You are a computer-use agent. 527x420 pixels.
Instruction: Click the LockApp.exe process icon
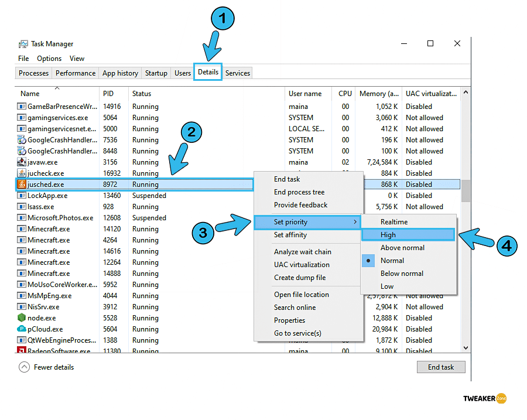click(x=22, y=196)
